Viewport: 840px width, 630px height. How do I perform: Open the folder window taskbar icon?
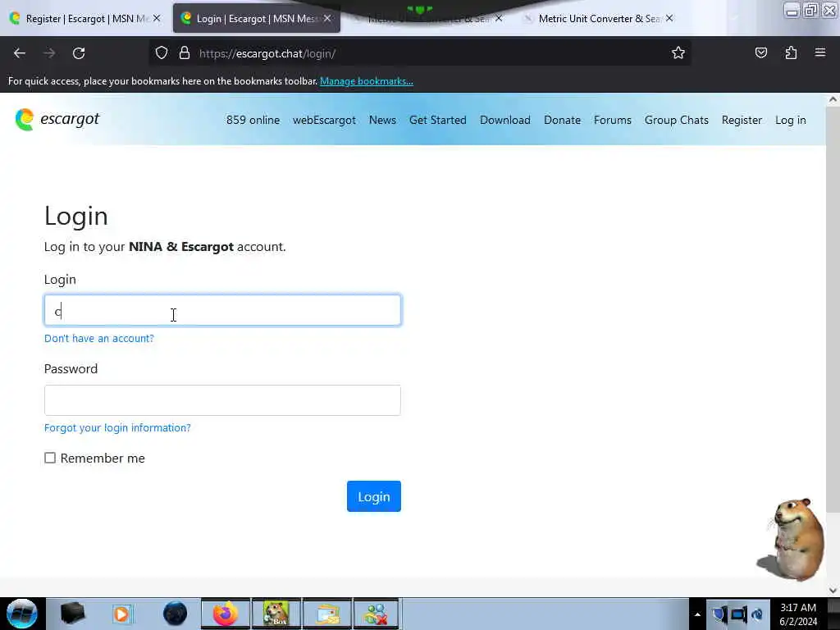coord(327,614)
